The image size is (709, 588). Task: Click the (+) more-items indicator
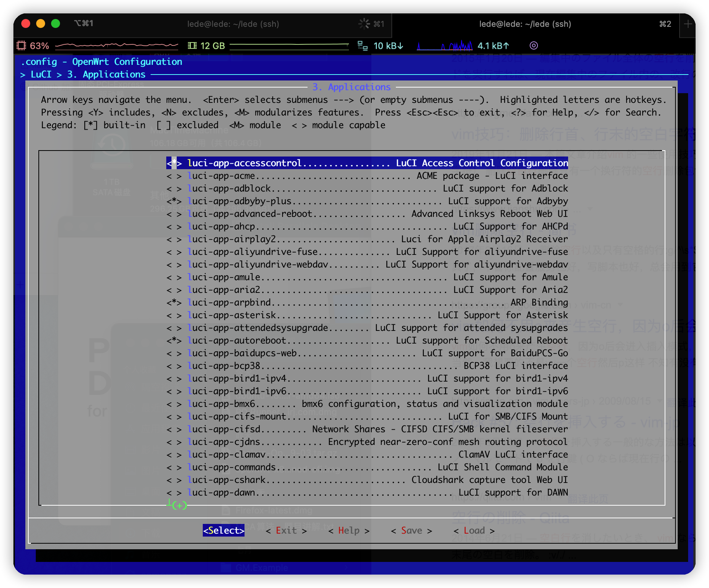pos(179,505)
